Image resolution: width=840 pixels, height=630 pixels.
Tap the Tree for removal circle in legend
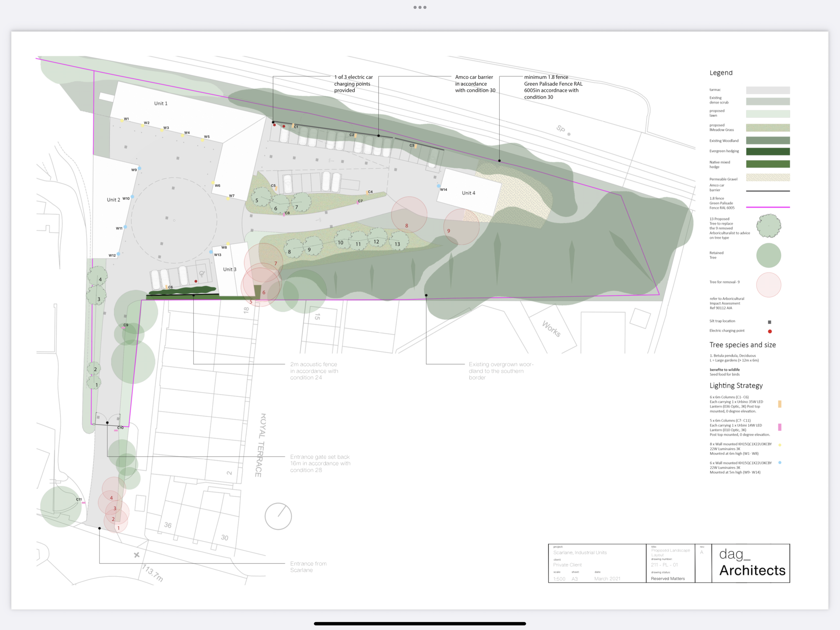(768, 285)
